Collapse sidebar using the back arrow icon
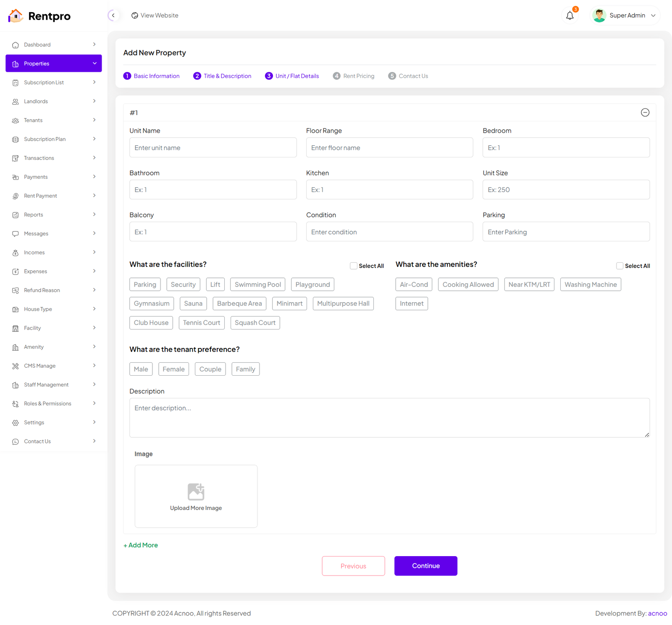The width and height of the screenshot is (672, 625). 113,16
